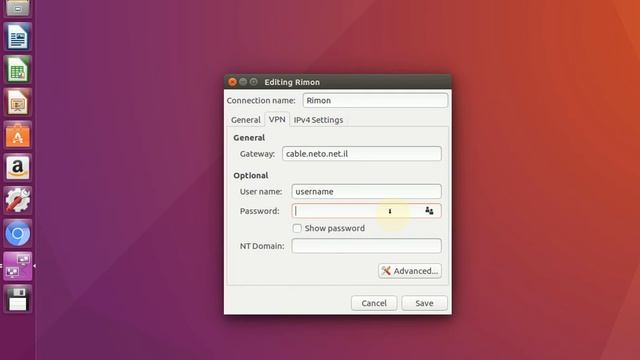Maximize the Editing Rimon window
The width and height of the screenshot is (640, 360).
[253, 82]
